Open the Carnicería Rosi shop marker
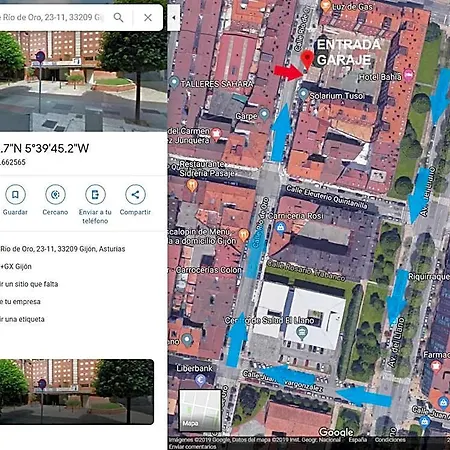This screenshot has width=450, height=450. coord(280,228)
